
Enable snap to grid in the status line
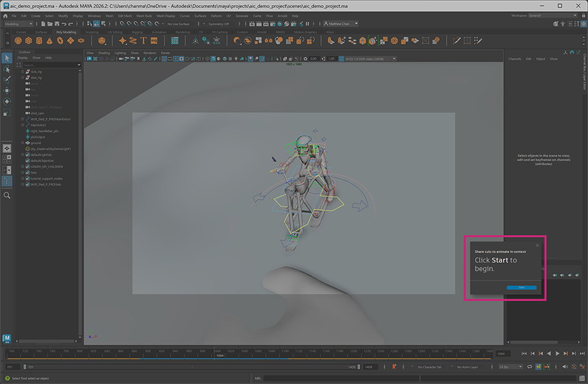pyautogui.click(x=122, y=24)
